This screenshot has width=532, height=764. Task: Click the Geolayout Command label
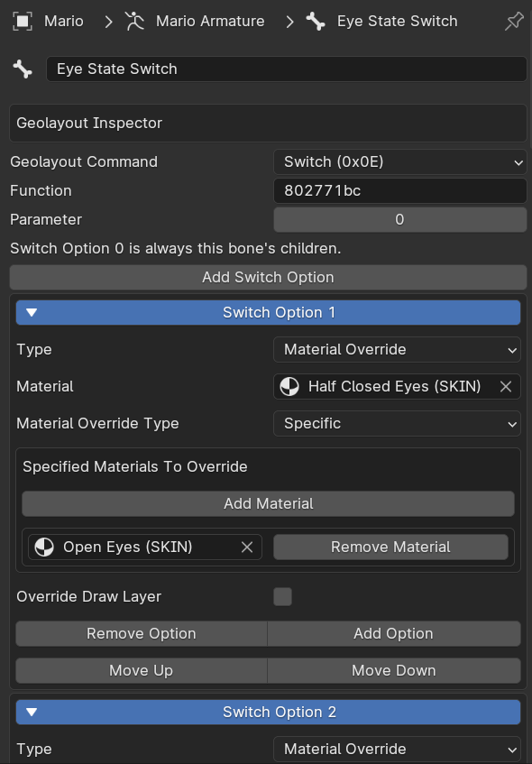point(84,161)
